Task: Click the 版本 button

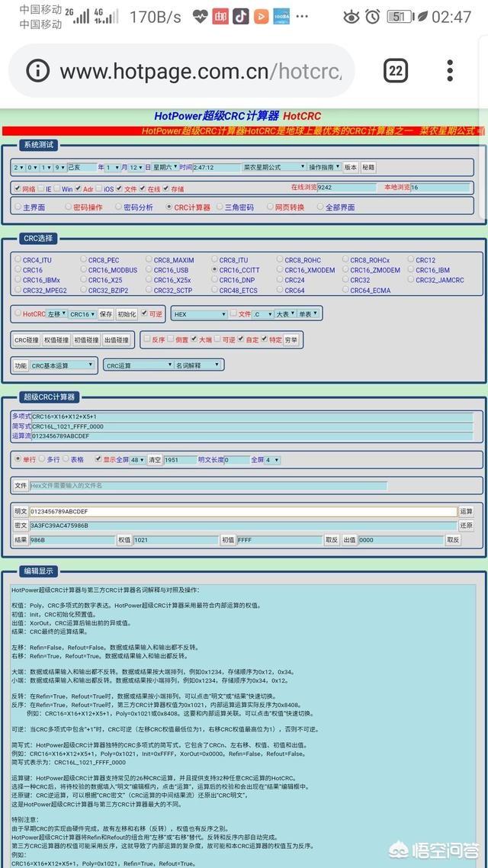Action: 350,167
